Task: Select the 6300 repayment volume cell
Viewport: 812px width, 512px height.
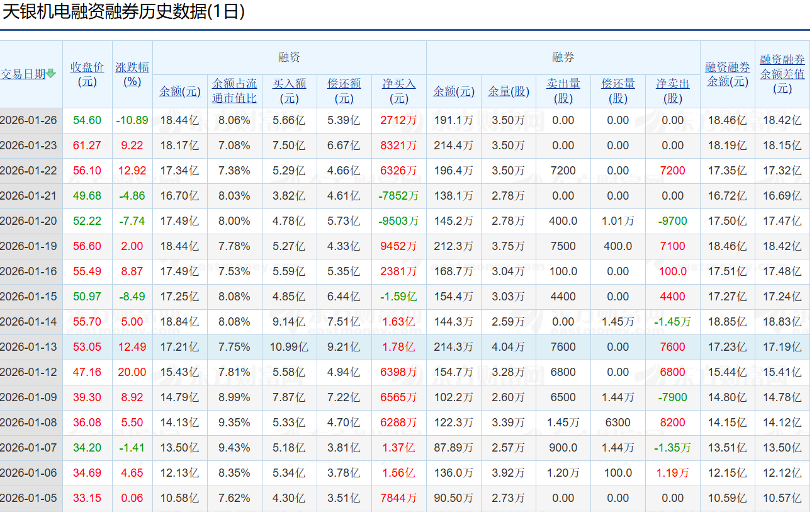Action: [x=618, y=423]
